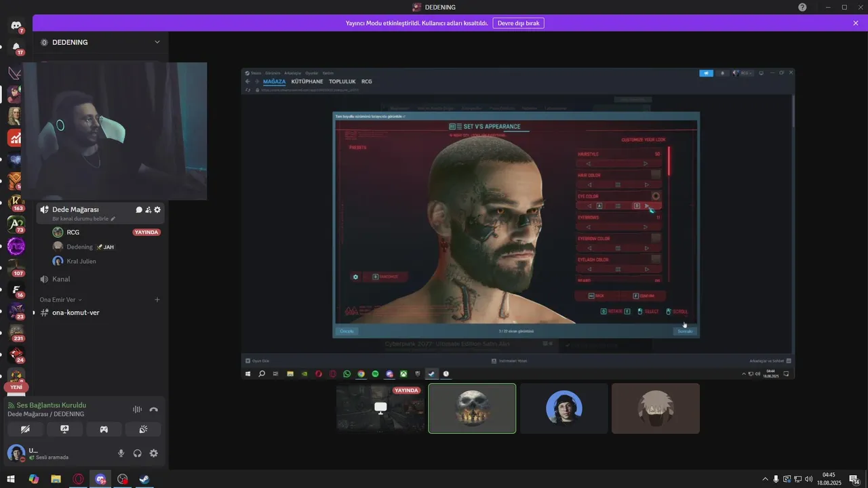The width and height of the screenshot is (868, 488).
Task: Show hidden icons in system tray
Action: tap(766, 479)
